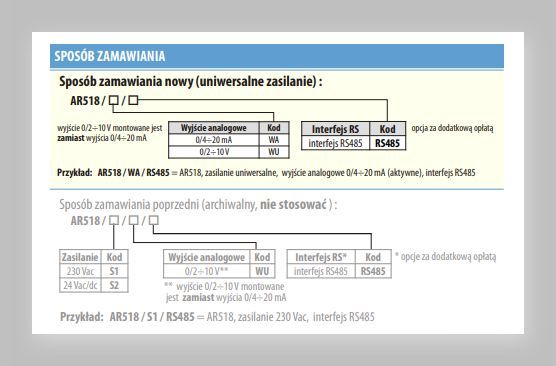This screenshot has width=556, height=366.
Task: Select the bold words 'nie stosować'
Action: click(x=293, y=205)
